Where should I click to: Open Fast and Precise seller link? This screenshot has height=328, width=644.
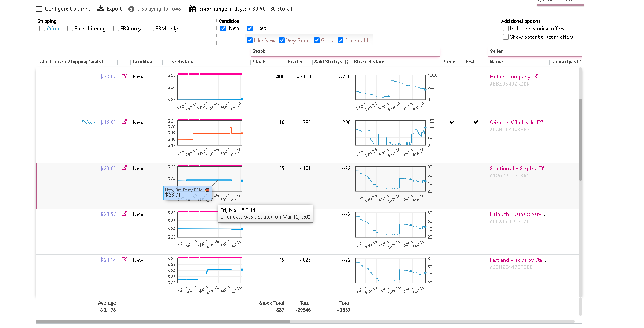coord(518,260)
